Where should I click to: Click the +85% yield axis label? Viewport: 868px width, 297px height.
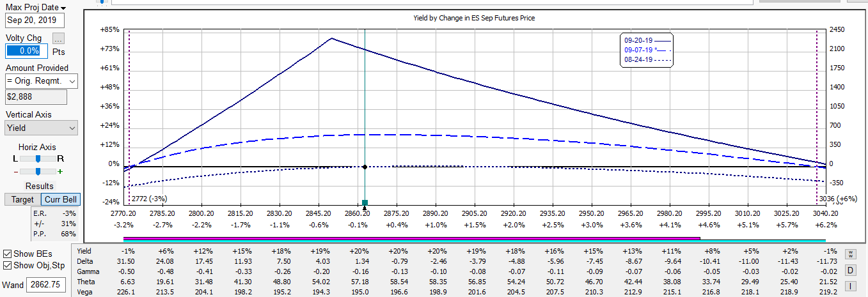[110, 29]
